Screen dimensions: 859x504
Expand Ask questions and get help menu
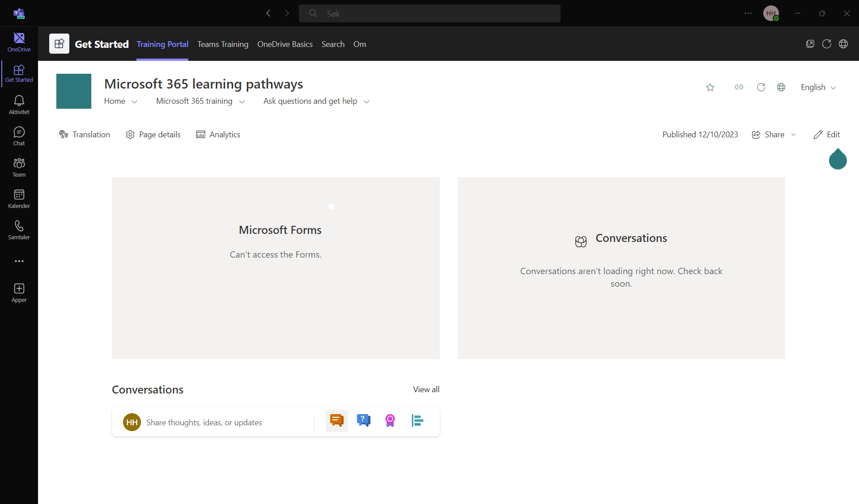pyautogui.click(x=316, y=101)
